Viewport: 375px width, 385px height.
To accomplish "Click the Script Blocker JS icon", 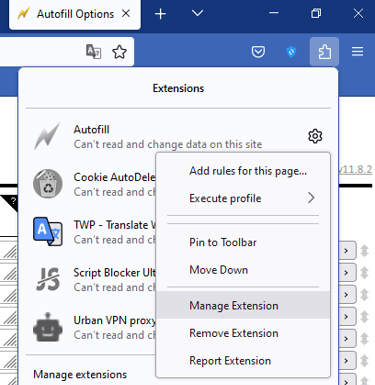I will [48, 279].
